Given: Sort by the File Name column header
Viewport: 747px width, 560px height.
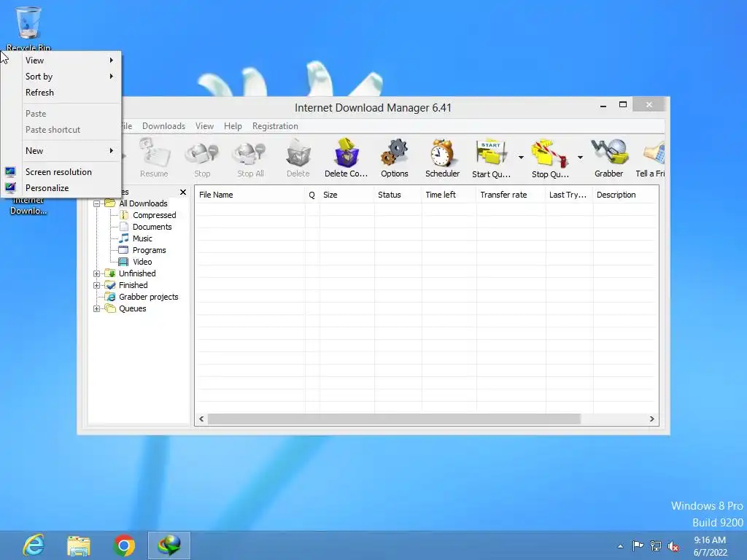Looking at the screenshot, I should point(249,194).
